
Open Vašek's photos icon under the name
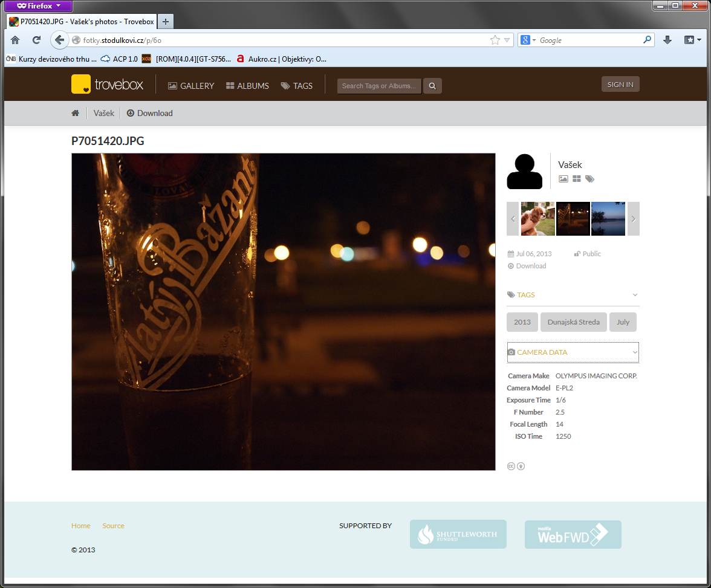(x=563, y=179)
